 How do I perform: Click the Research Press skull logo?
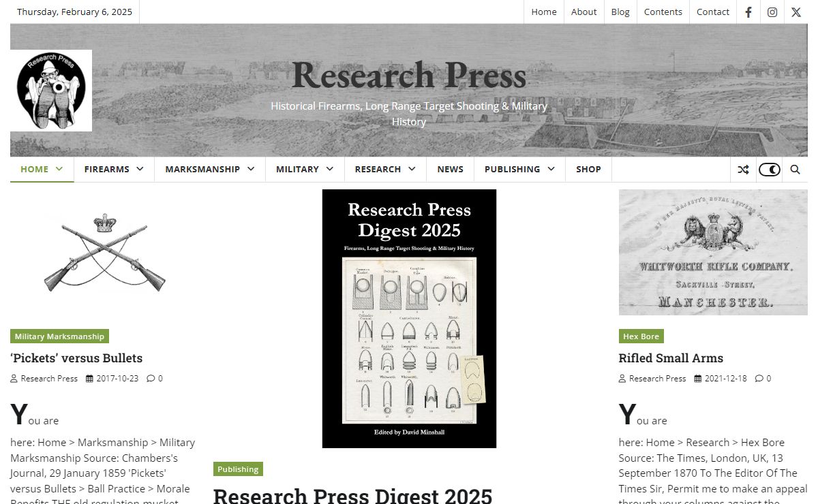tap(51, 91)
